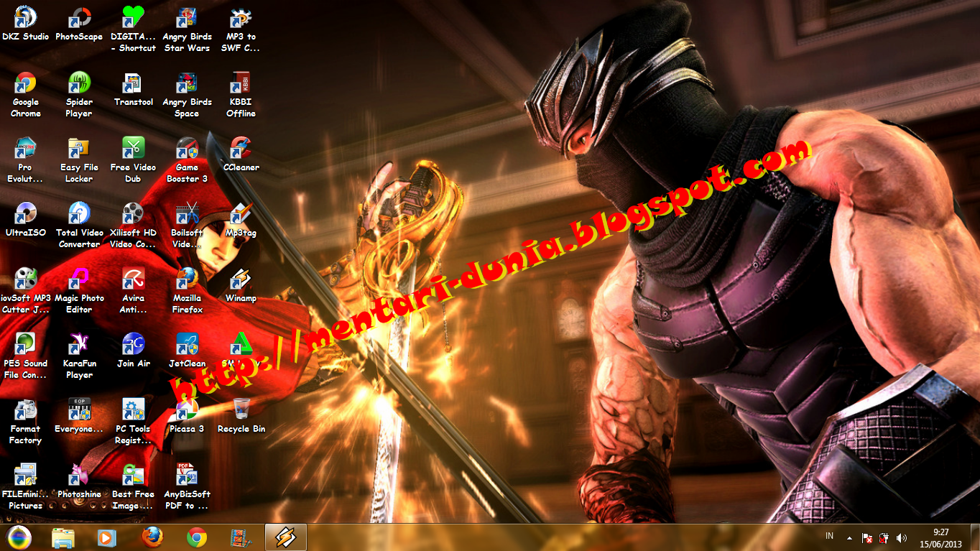Launch Google Chrome from the desktop
The width and height of the screenshot is (980, 551).
(x=25, y=83)
